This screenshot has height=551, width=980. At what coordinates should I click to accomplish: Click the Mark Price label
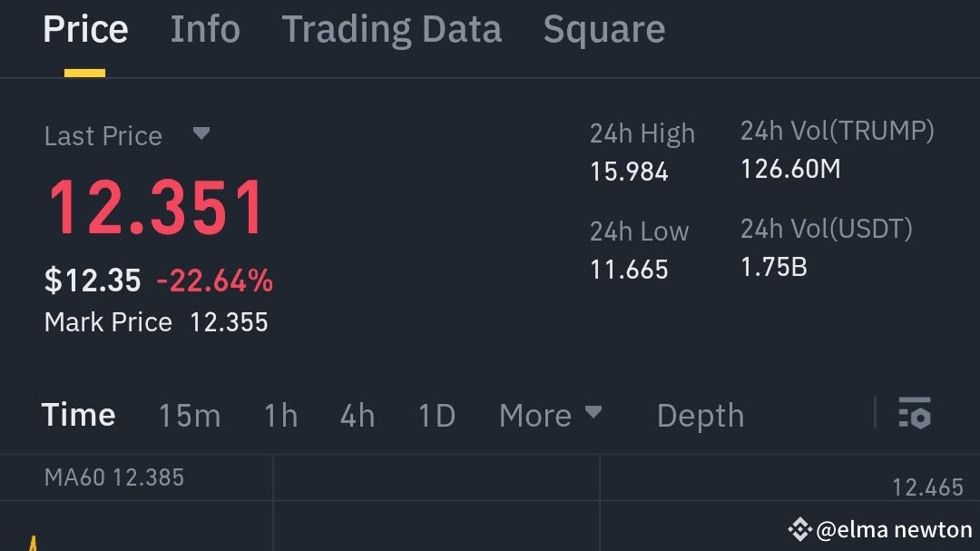click(108, 322)
